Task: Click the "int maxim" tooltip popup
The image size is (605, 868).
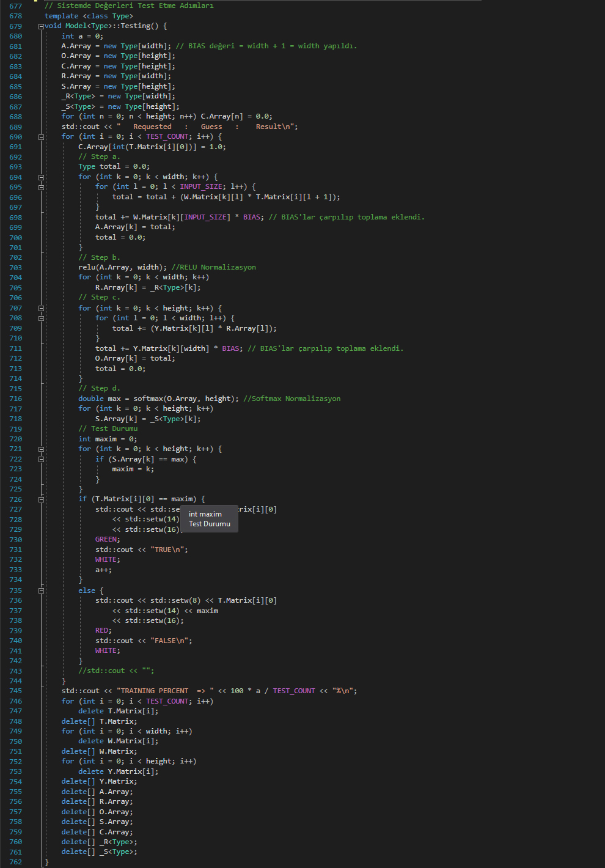Action: click(x=209, y=519)
